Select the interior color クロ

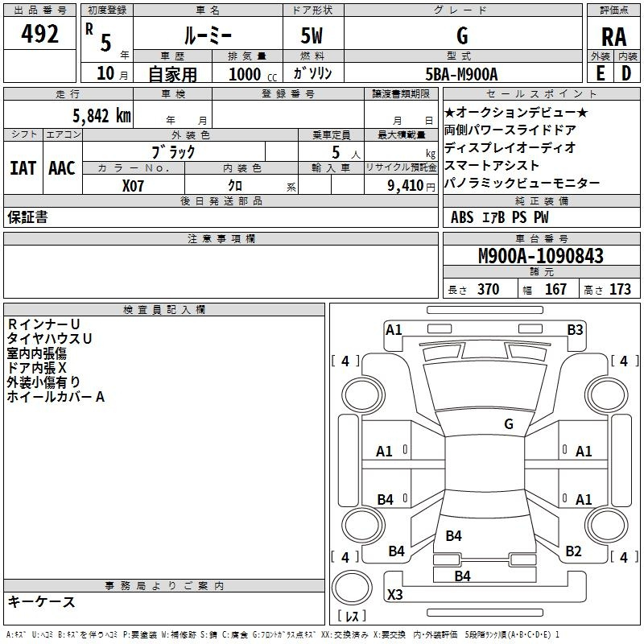tap(235, 186)
